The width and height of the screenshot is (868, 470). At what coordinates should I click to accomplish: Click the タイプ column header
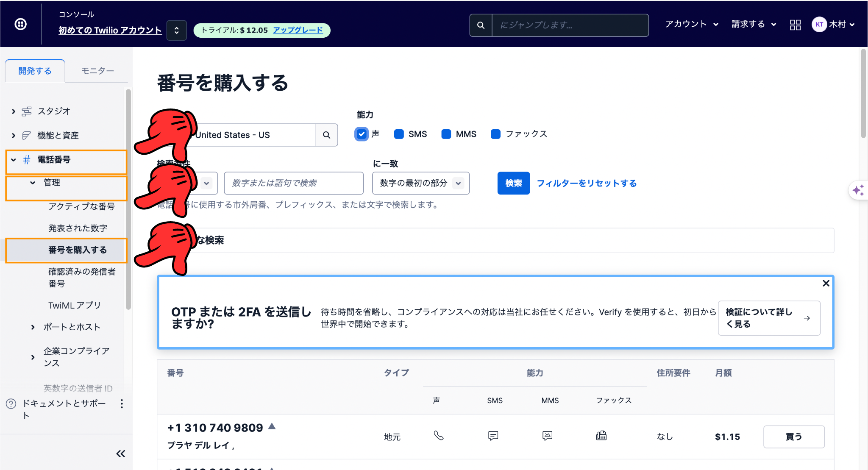point(397,373)
